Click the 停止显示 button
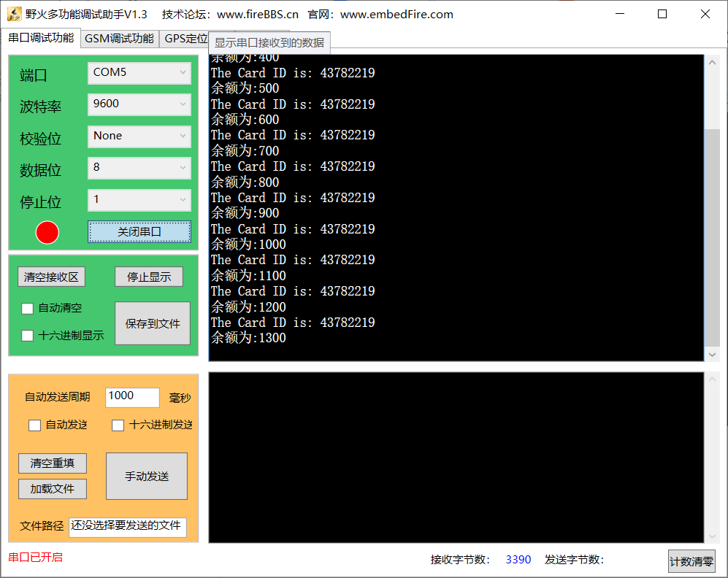 [x=149, y=277]
